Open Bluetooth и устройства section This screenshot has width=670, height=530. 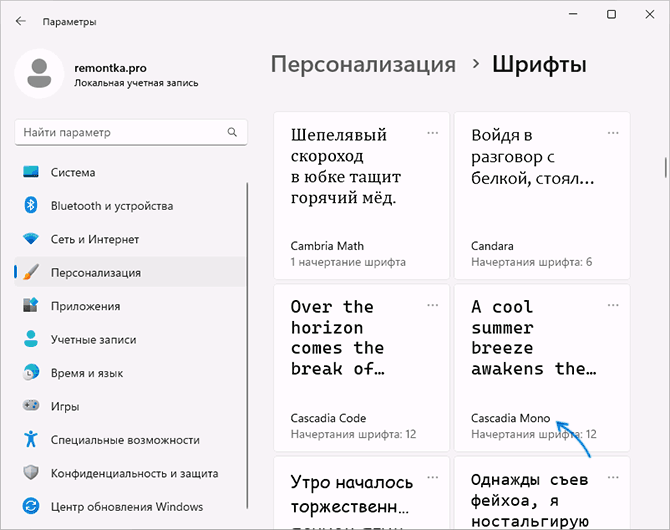tap(129, 206)
